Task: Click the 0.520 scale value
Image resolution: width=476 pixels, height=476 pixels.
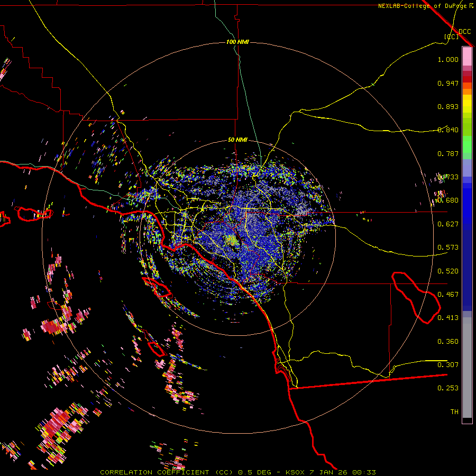Action: coord(448,271)
